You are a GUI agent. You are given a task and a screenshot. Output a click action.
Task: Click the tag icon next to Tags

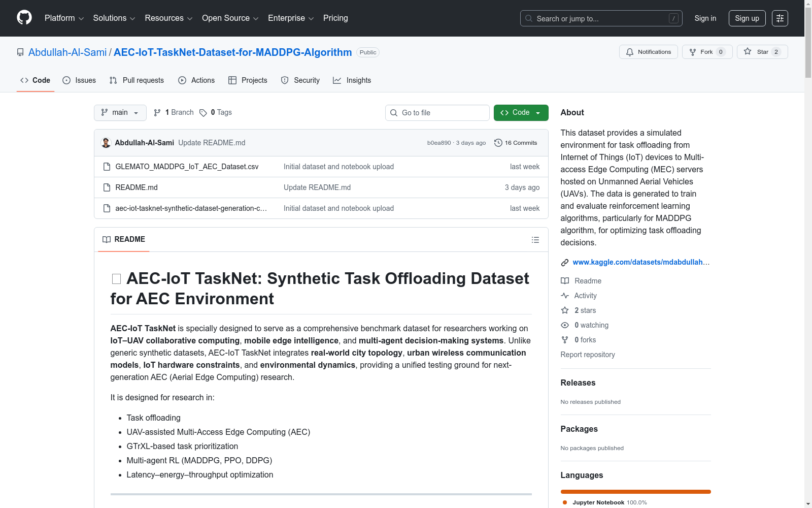[x=203, y=113]
